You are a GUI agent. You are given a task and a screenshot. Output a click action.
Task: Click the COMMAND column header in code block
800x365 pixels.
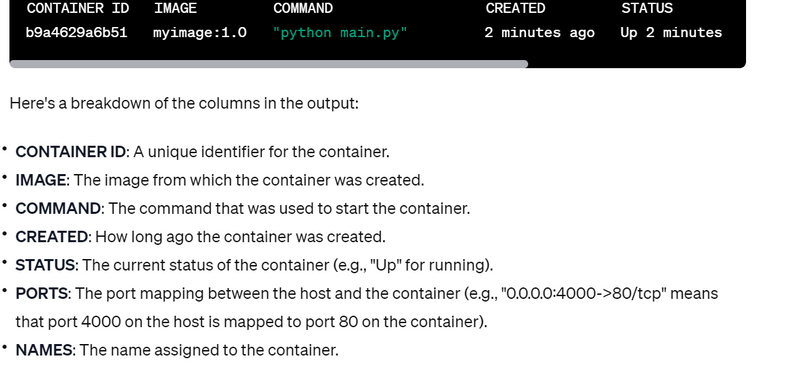[x=303, y=9]
